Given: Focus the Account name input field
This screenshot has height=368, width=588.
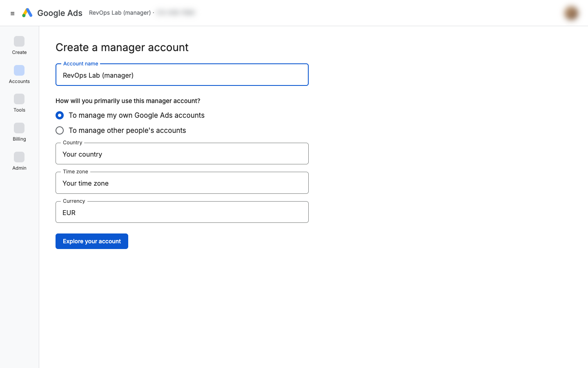Looking at the screenshot, I should point(182,75).
